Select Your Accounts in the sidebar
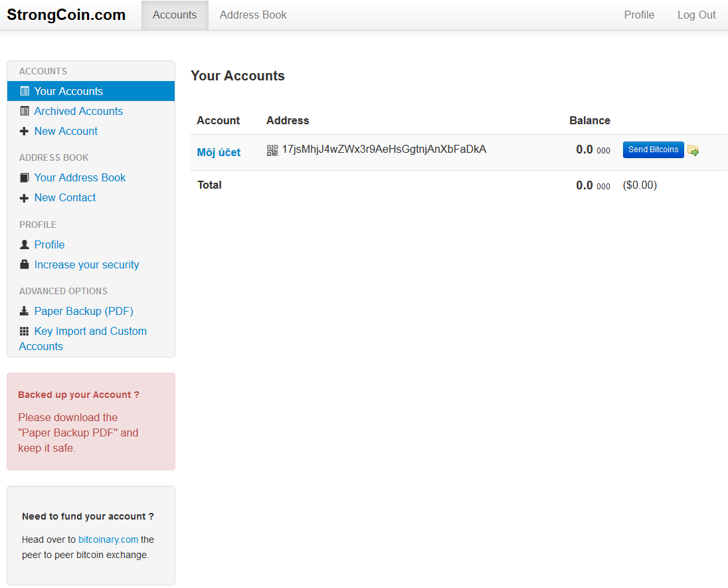 point(91,91)
